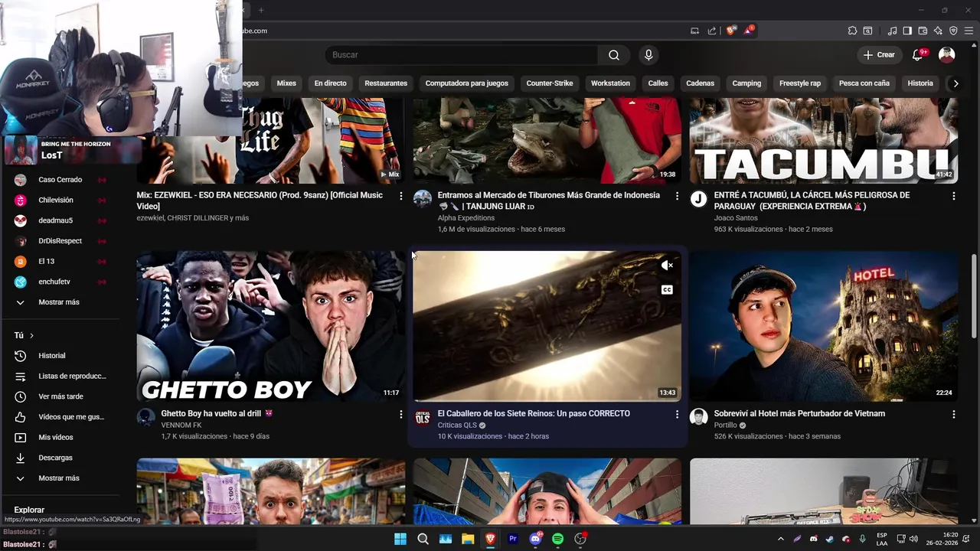The image size is (980, 551).
Task: Open File Explorer from the taskbar
Action: 468,539
